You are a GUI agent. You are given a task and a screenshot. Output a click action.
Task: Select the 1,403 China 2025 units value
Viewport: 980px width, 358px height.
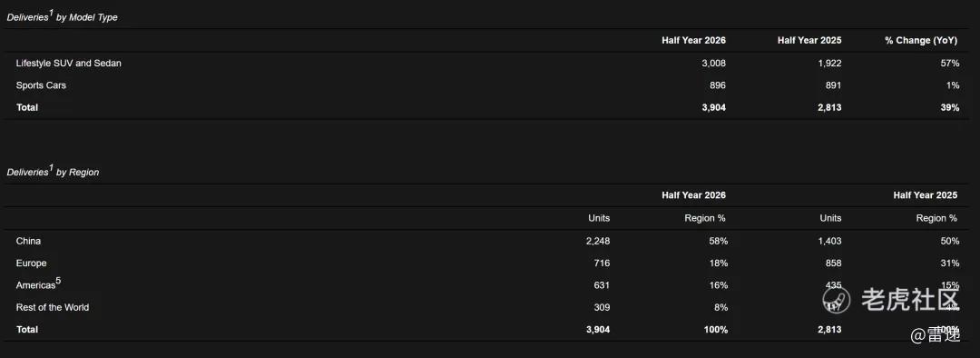pos(829,241)
